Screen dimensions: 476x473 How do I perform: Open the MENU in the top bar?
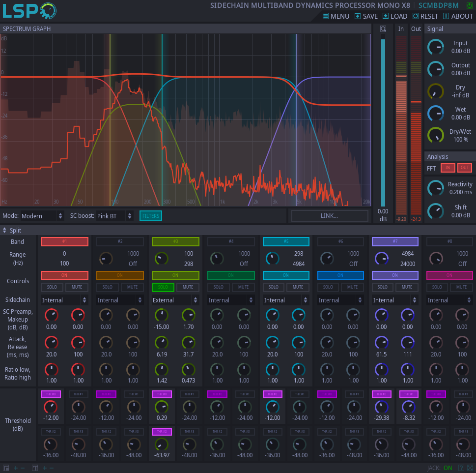pyautogui.click(x=336, y=16)
